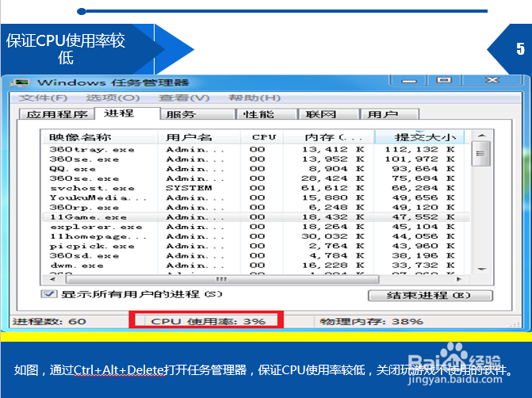Click the vertical scrollbar thumb
This screenshot has height=398, width=532.
[x=480, y=154]
